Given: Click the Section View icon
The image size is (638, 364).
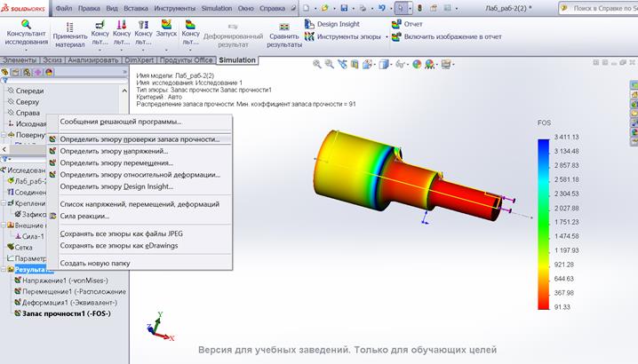Looking at the screenshot, I should tap(355, 64).
